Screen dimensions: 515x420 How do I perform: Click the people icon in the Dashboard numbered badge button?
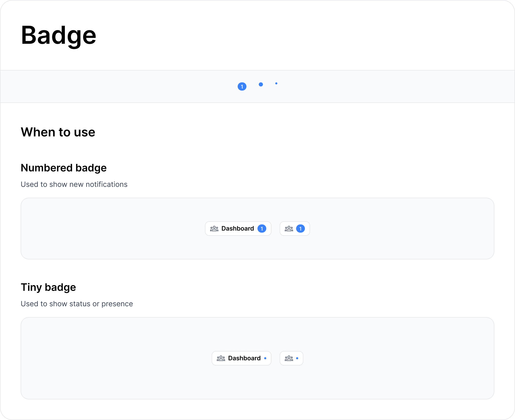click(214, 228)
